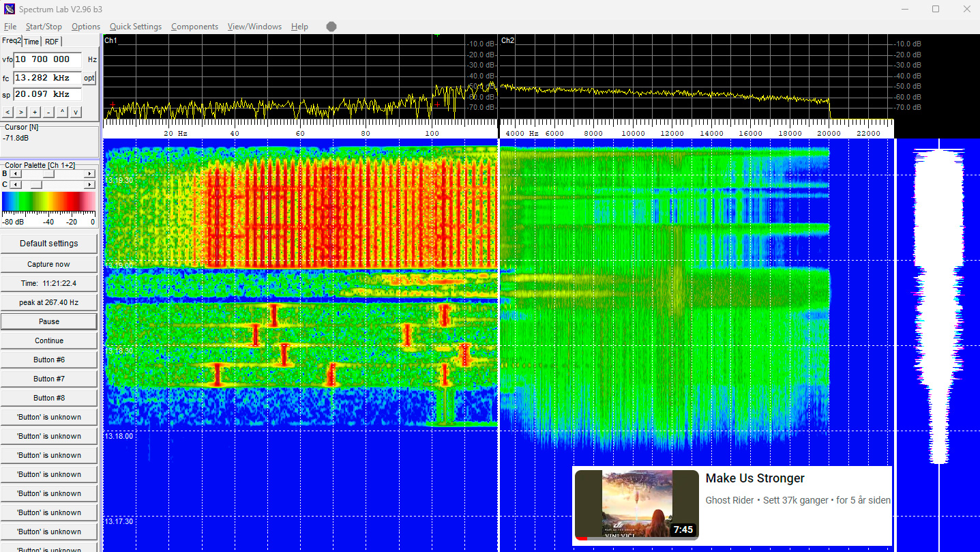Click the Ch1 label in spectrum graph

(111, 40)
